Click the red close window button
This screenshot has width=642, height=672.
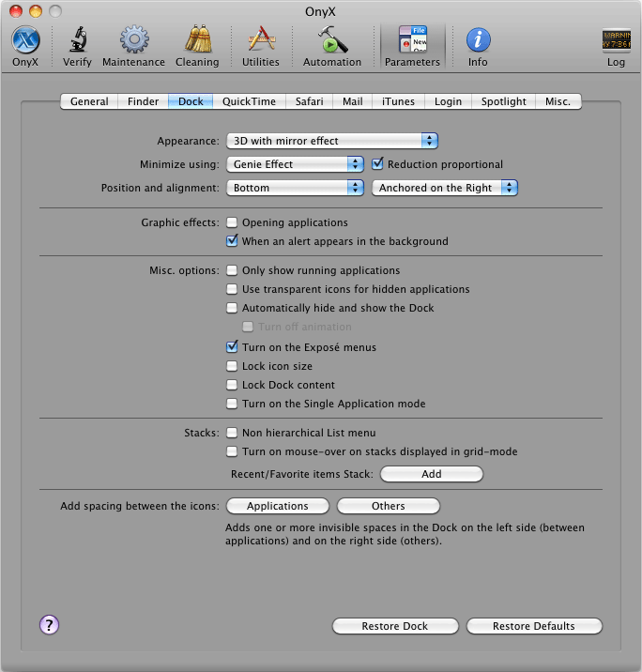coord(16,11)
